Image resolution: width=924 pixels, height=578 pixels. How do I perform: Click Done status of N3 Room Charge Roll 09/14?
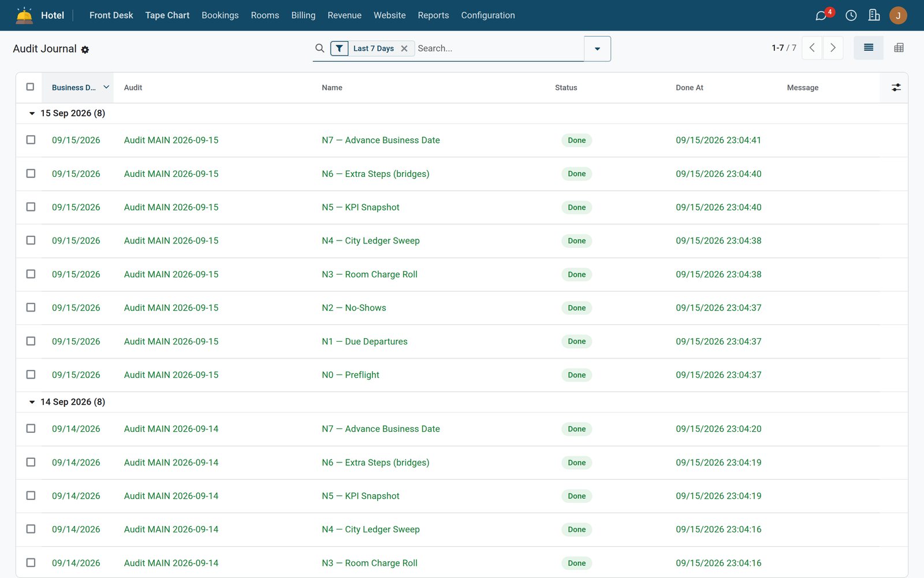[x=576, y=563]
